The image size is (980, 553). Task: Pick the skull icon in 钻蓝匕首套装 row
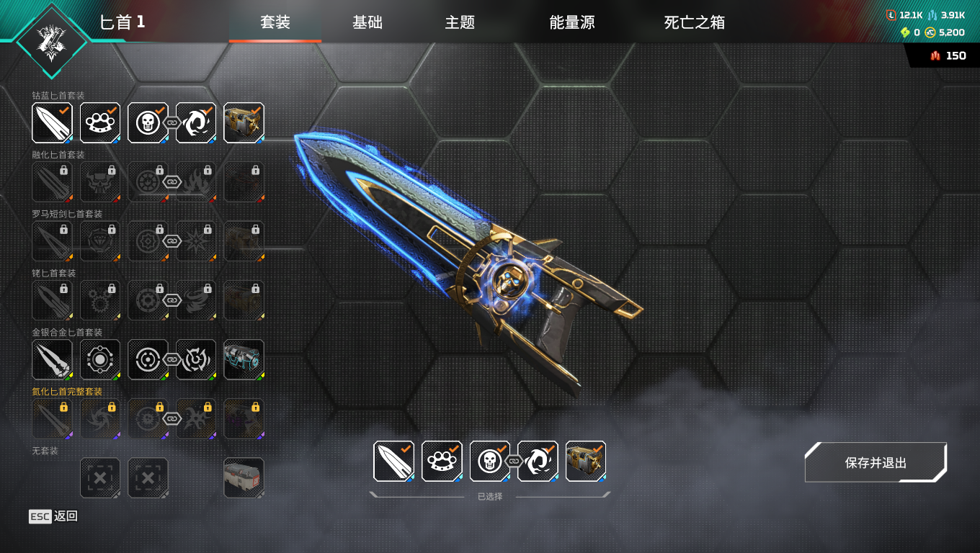148,122
